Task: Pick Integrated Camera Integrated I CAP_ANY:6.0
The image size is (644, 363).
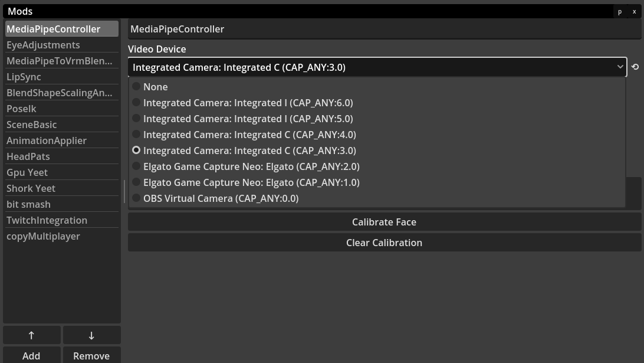Action: click(x=248, y=103)
